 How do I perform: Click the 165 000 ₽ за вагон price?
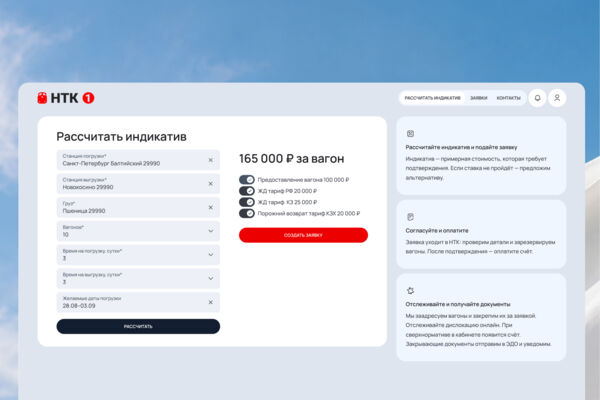coord(292,158)
